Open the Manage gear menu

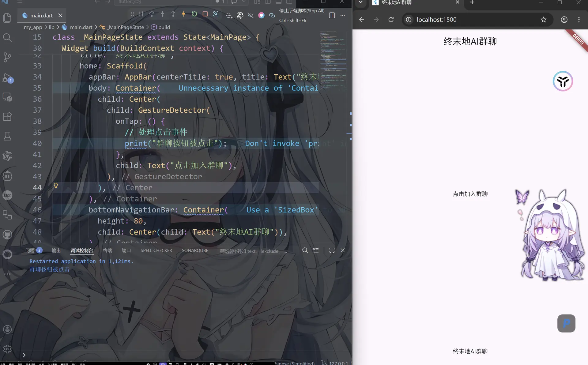point(7,349)
